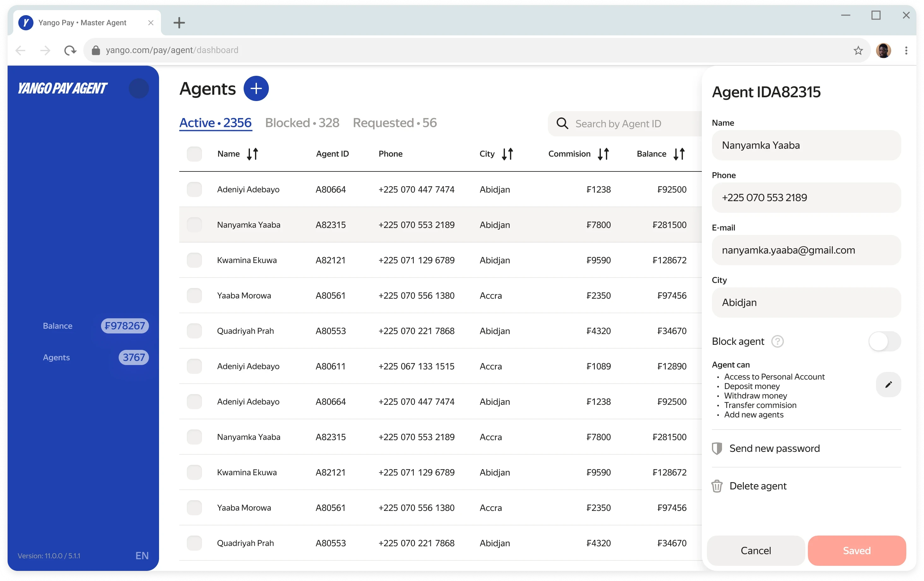Image resolution: width=924 pixels, height=581 pixels.
Task: Click the shield icon next to Send new password
Action: click(x=717, y=448)
